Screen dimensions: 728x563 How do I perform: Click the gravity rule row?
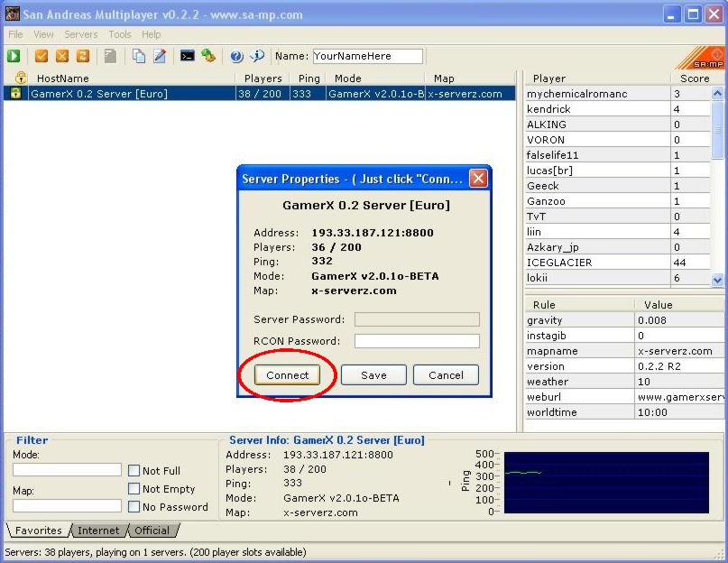pos(625,320)
